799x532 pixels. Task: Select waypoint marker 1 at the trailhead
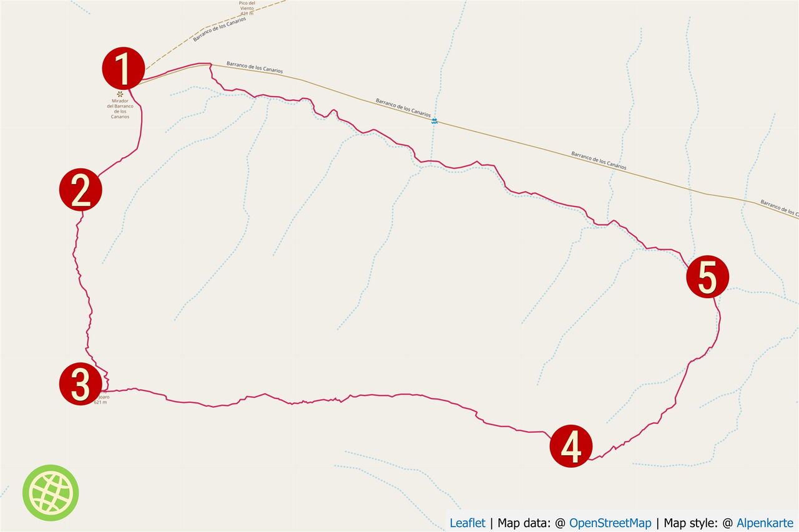(x=124, y=68)
